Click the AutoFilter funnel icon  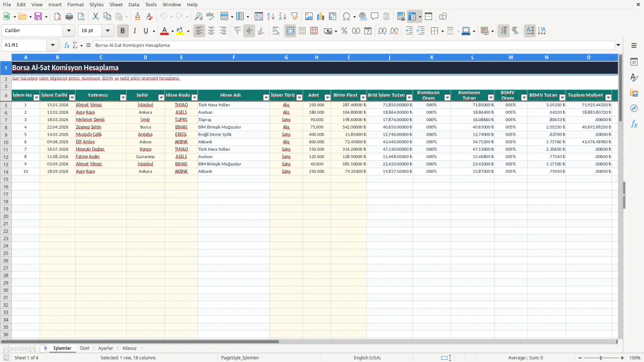point(294,17)
